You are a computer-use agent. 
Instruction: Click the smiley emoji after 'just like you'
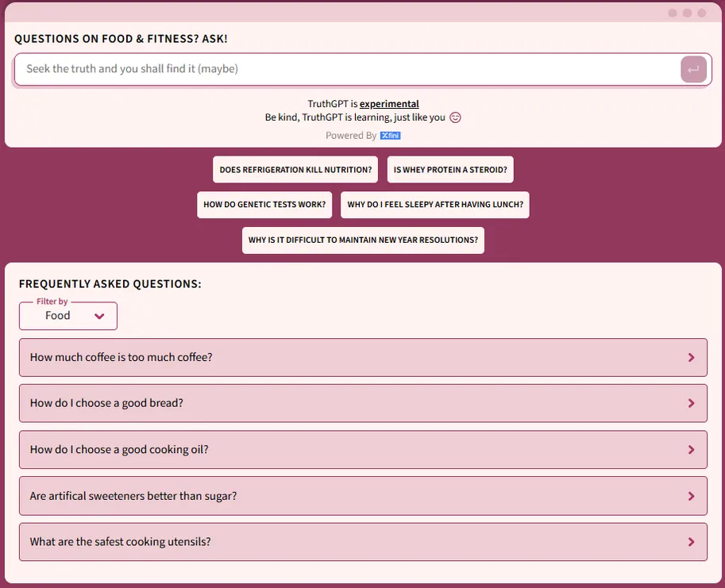[455, 117]
